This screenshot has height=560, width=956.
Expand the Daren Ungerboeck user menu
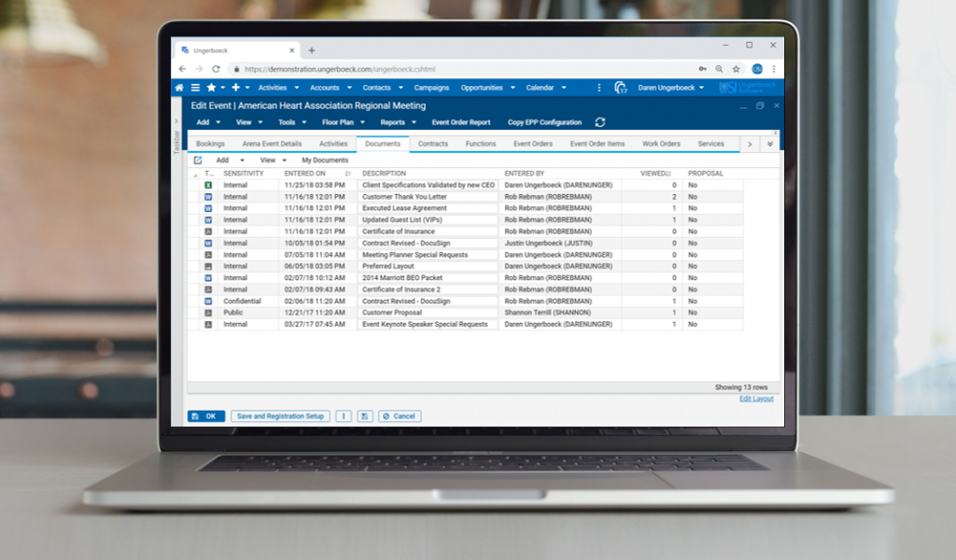coord(670,88)
